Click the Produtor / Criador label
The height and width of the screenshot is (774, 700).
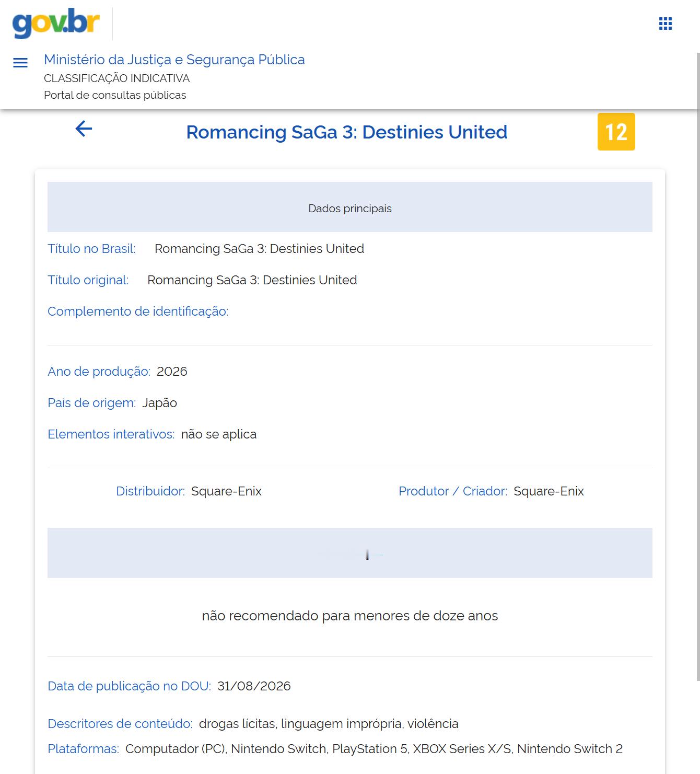click(453, 491)
